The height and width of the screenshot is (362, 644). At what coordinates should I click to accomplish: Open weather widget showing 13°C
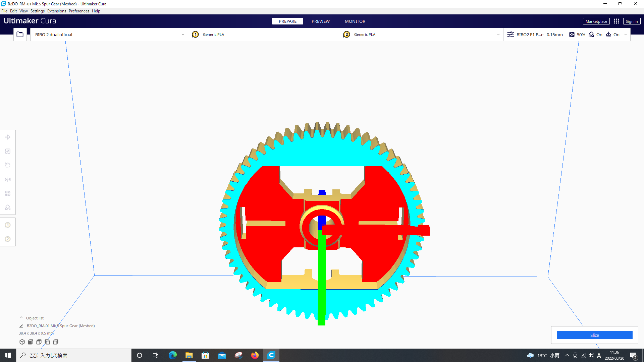(543, 355)
